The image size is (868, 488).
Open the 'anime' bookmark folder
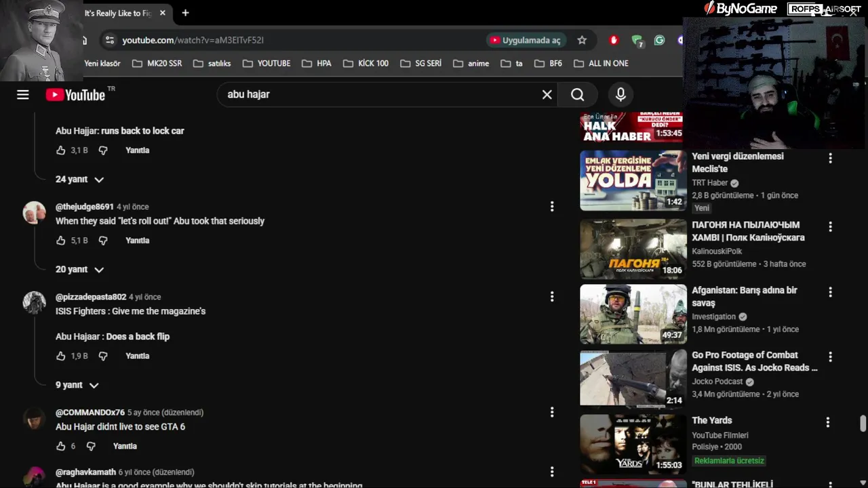(x=471, y=63)
